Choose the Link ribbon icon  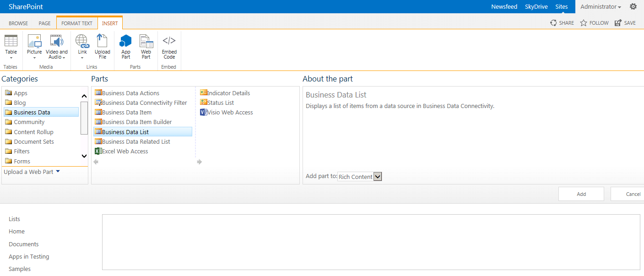coord(82,41)
